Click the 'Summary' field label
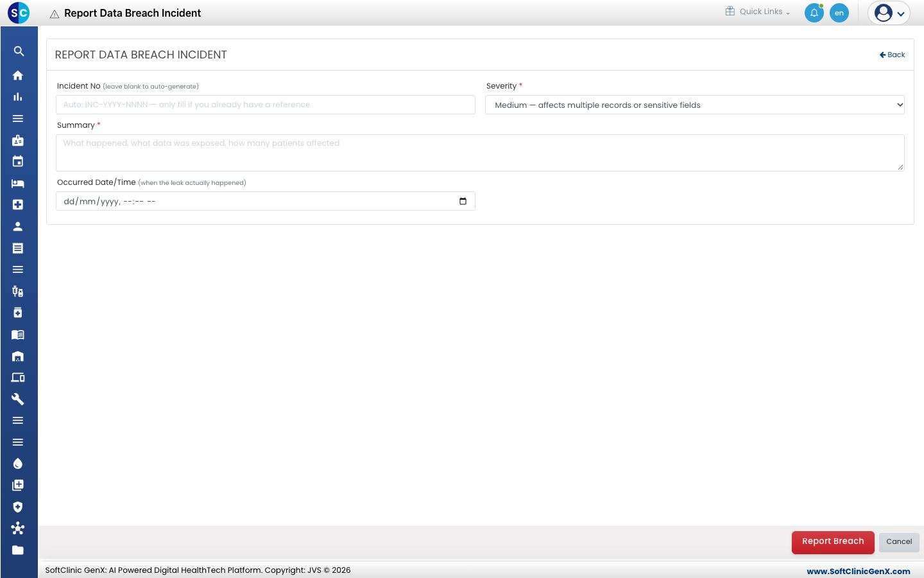 [x=76, y=125]
